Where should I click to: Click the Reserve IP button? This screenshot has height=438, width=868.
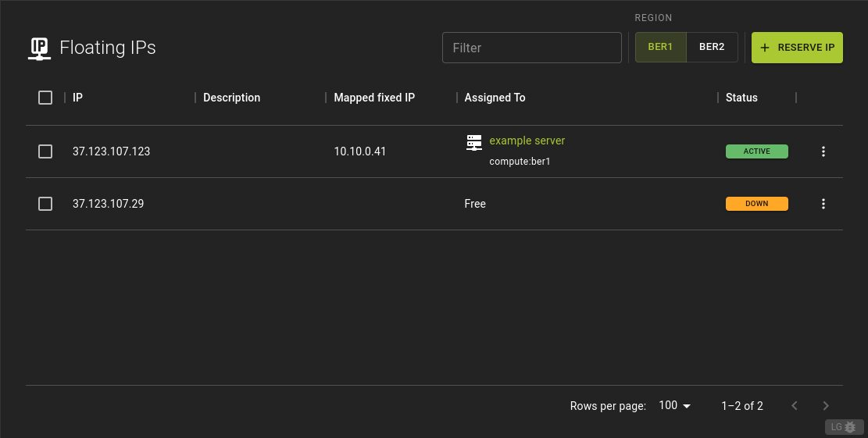pyautogui.click(x=797, y=48)
